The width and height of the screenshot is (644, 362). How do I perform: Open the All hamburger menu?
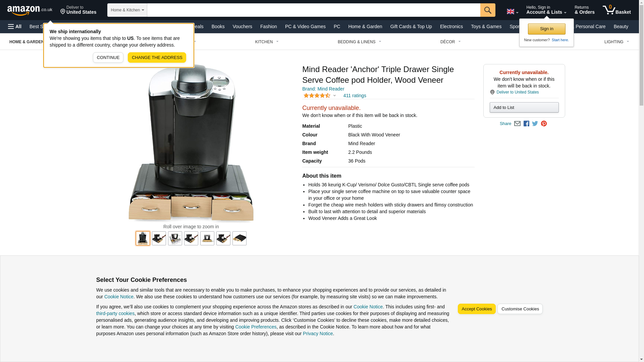click(15, 26)
